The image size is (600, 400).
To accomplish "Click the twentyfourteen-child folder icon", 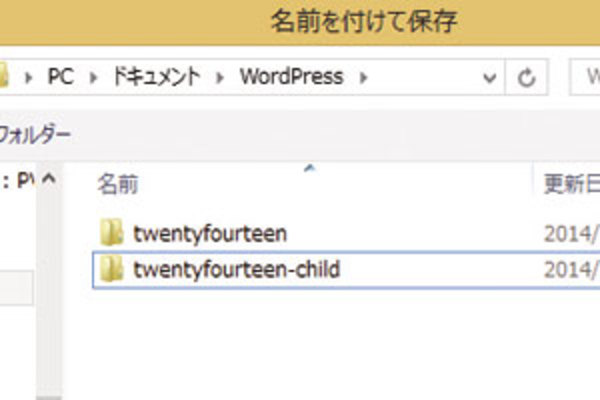I will click(x=111, y=269).
